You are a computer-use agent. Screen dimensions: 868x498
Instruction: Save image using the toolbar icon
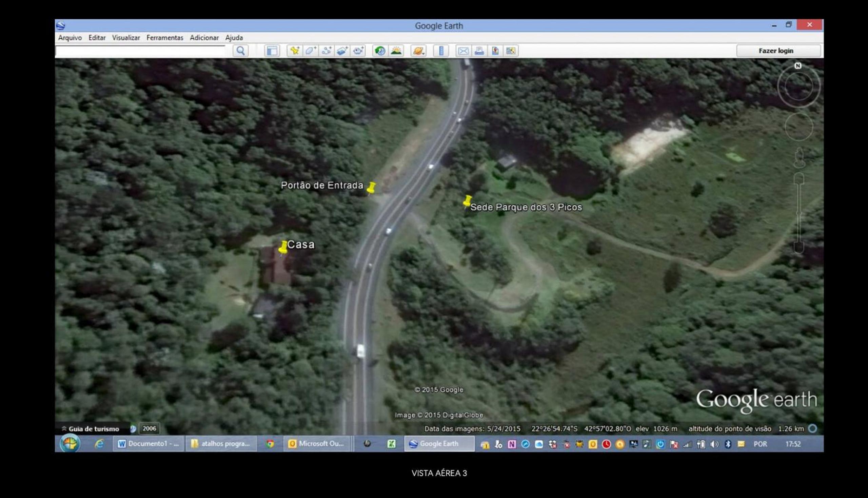[495, 51]
